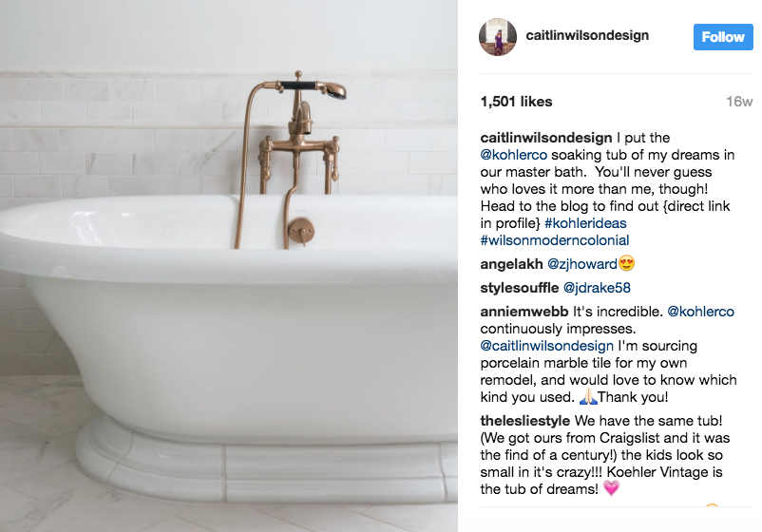The width and height of the screenshot is (762, 532).
Task: Click the bathtub post photo
Action: [228, 266]
